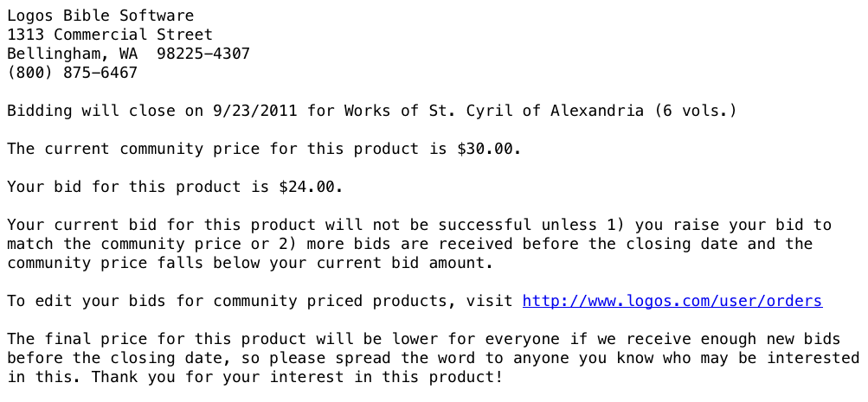Click the "Works of St. Cyril" product title
Screen dimensions: 868x402
(x=494, y=111)
